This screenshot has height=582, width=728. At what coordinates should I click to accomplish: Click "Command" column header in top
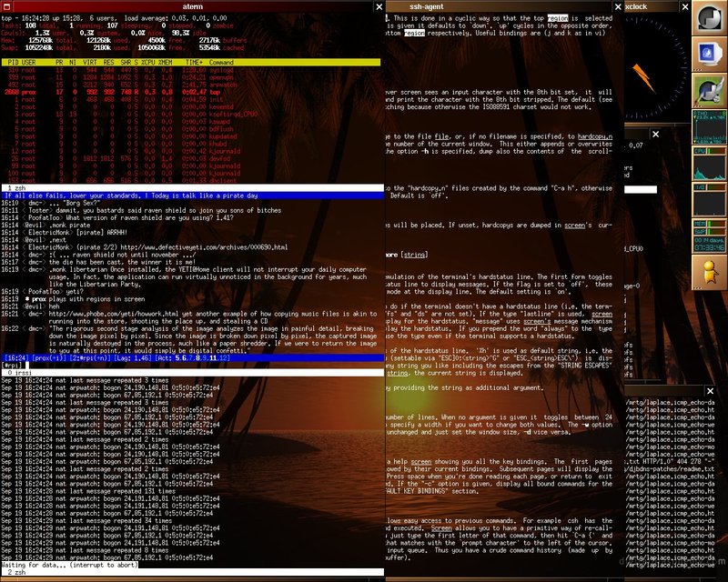pyautogui.click(x=221, y=62)
